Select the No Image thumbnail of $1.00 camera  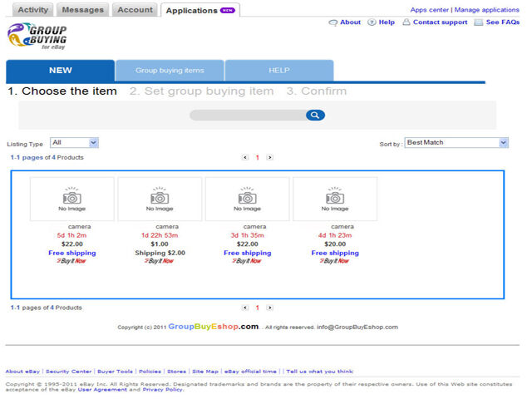tap(160, 199)
